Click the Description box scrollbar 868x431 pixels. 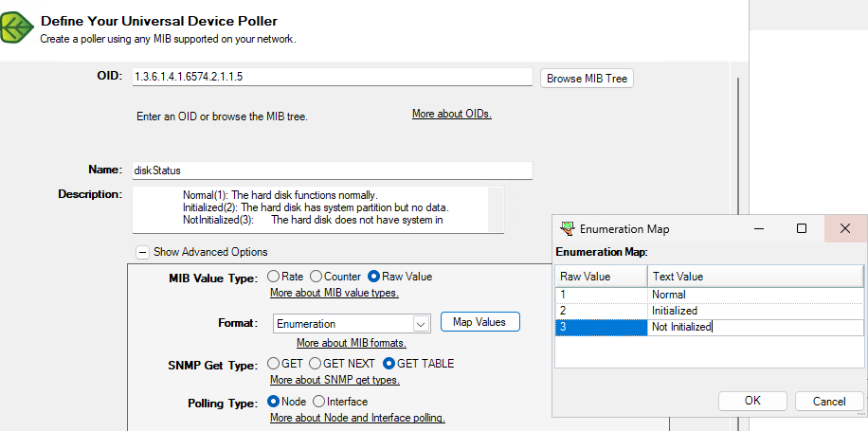click(496, 209)
